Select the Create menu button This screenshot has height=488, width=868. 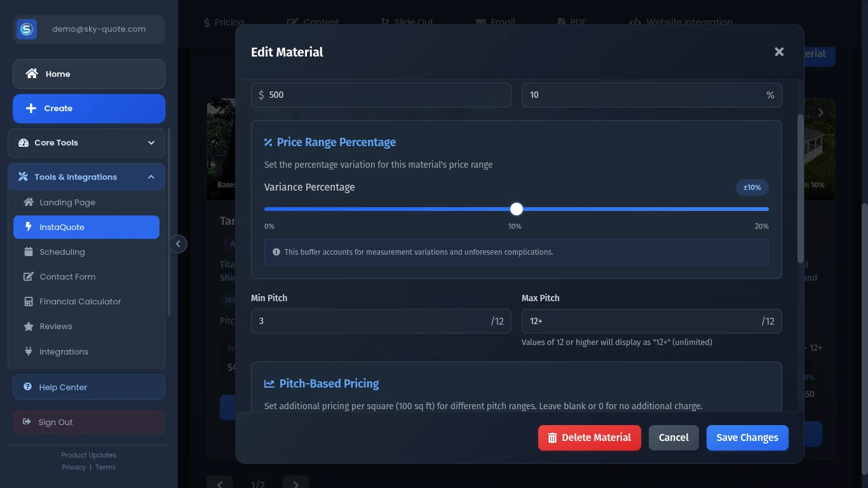89,108
